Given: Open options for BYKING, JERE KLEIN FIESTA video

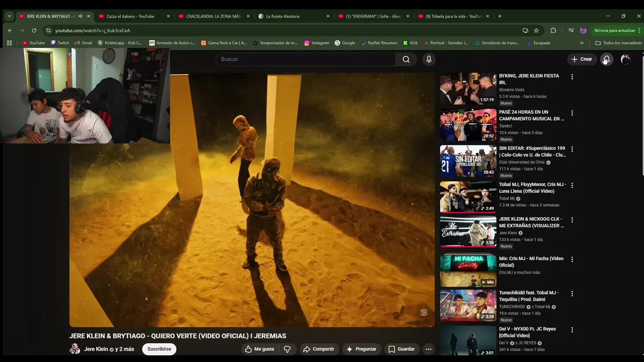Looking at the screenshot, I should coord(572,77).
